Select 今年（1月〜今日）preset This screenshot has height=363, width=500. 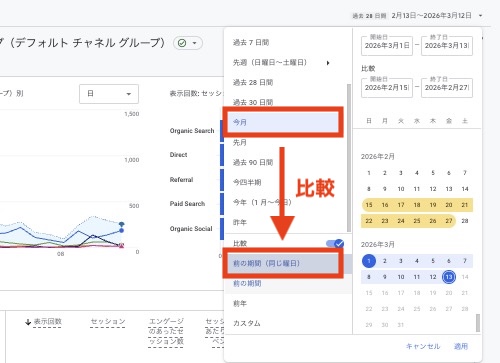tap(262, 202)
